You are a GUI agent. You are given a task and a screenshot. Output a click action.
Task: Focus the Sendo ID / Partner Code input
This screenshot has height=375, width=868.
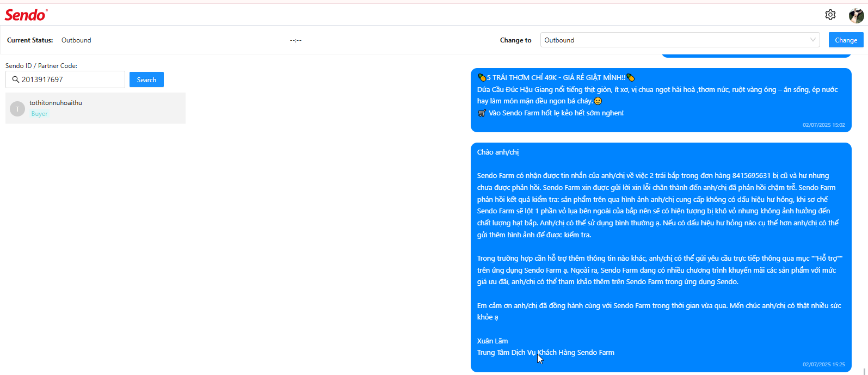[65, 79]
